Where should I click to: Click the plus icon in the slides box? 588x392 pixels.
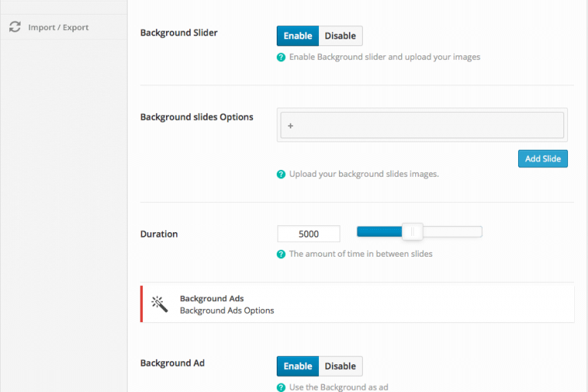[x=291, y=125]
